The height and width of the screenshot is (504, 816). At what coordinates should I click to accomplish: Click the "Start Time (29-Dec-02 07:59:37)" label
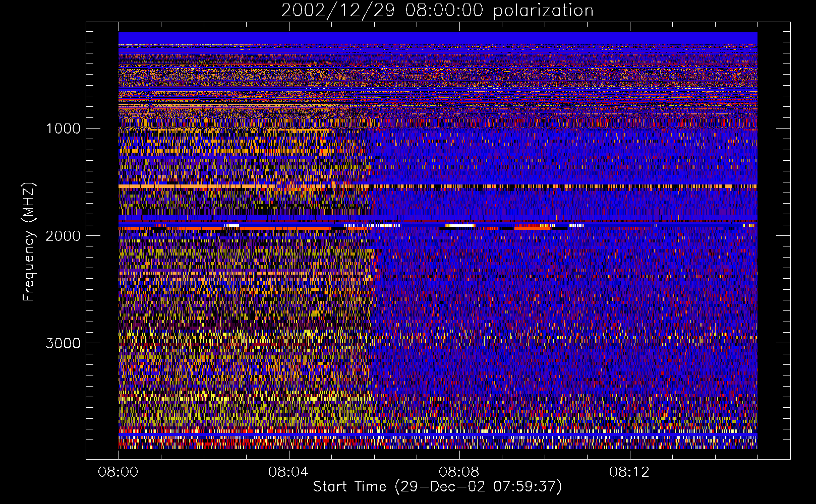coord(437,487)
